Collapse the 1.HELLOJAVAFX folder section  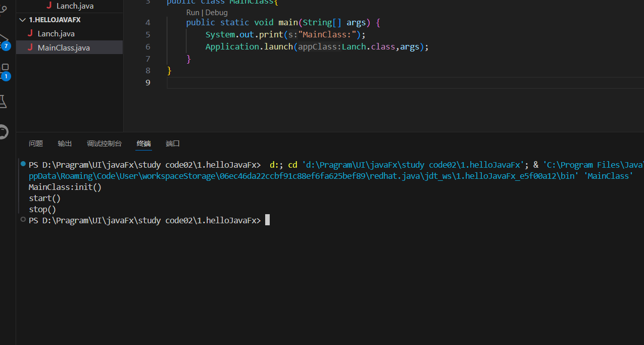pyautogui.click(x=22, y=20)
